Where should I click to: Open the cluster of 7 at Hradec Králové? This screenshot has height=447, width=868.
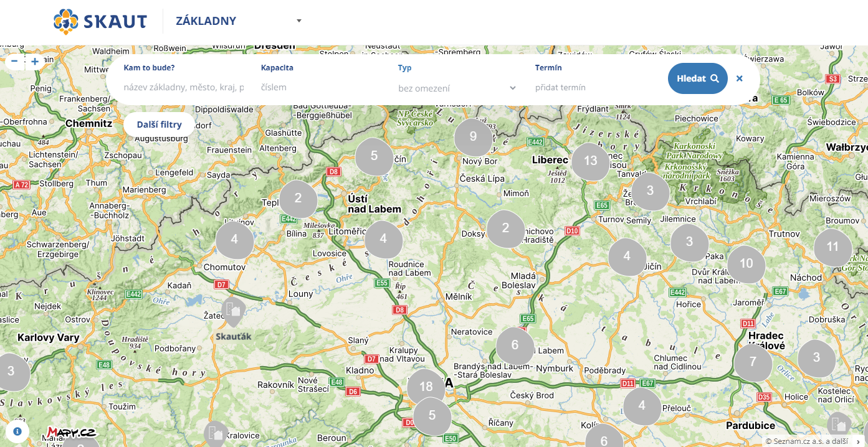(x=753, y=362)
